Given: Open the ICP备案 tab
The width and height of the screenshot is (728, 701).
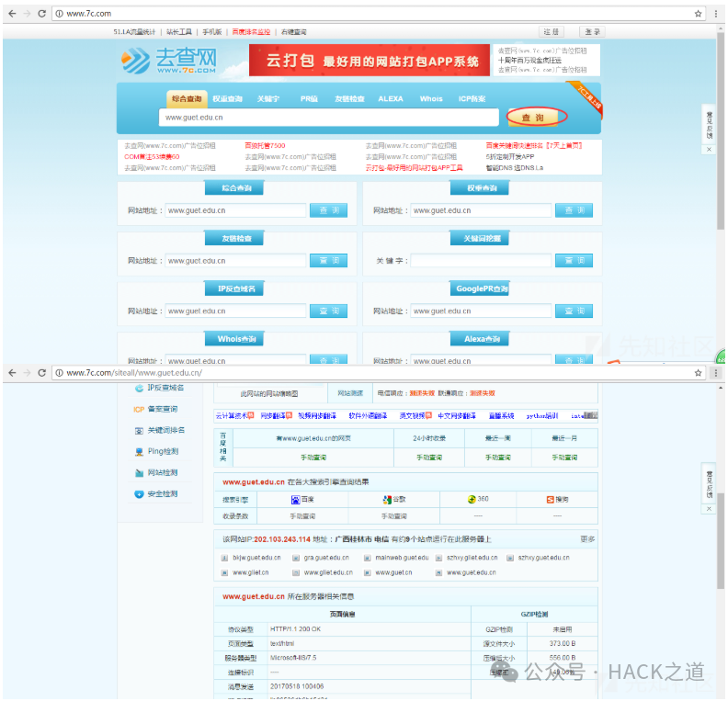Looking at the screenshot, I should pyautogui.click(x=472, y=99).
